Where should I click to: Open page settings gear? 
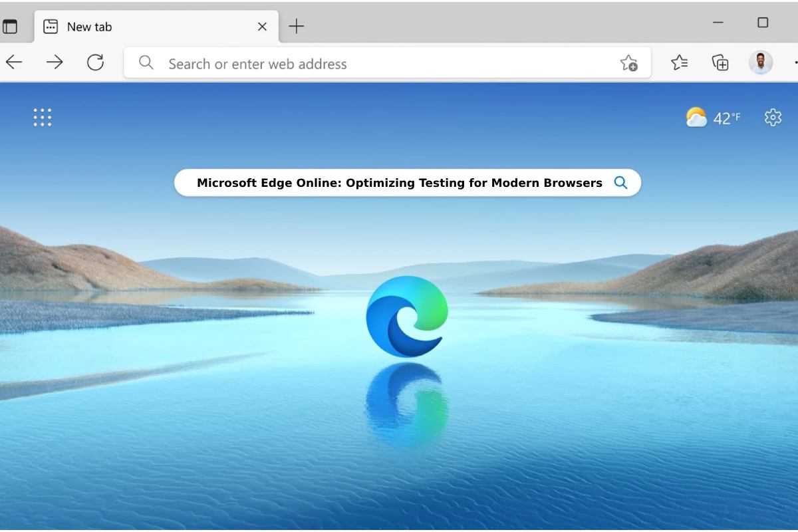pos(773,117)
